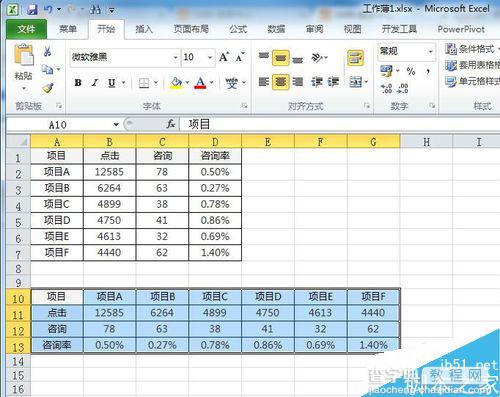Open the font size dropdown showing 10
The height and width of the screenshot is (397, 500).
tap(210, 57)
